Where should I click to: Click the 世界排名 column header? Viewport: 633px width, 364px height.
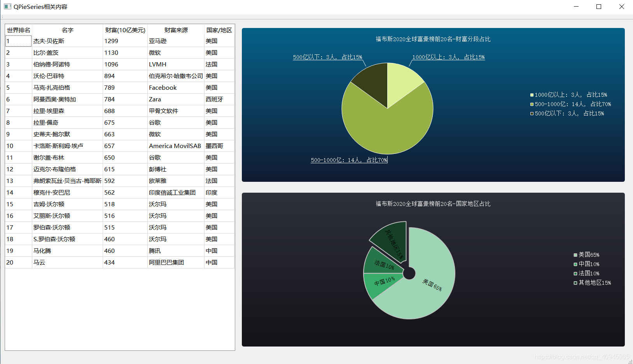[19, 30]
